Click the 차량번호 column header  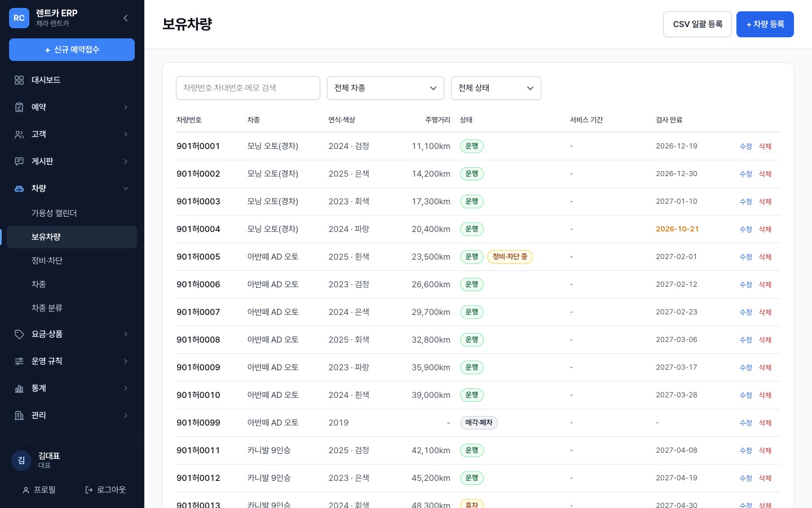(189, 120)
